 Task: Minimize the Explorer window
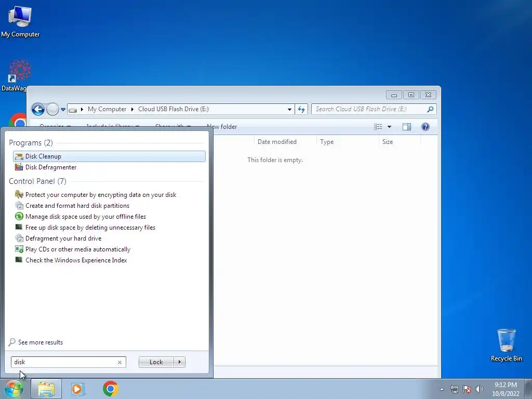[394, 95]
